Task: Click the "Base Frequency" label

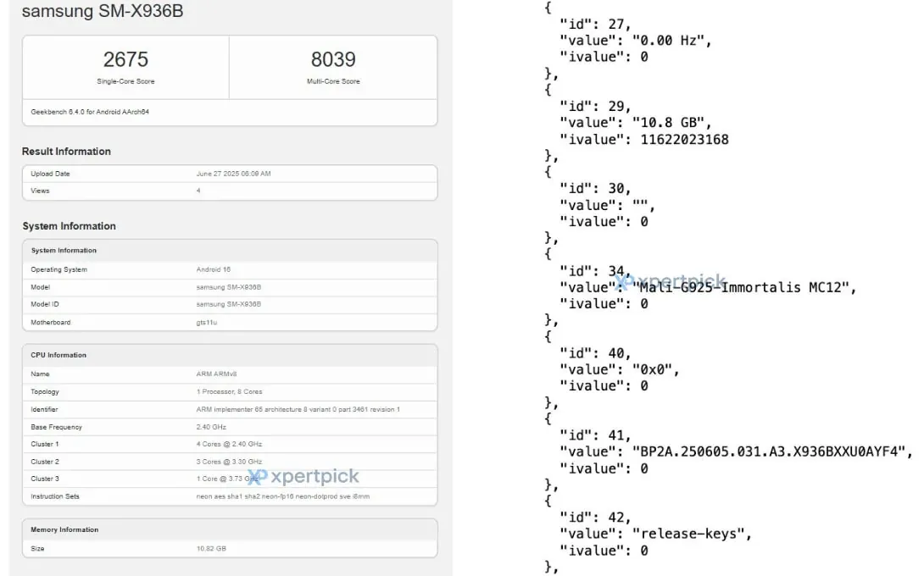Action: (x=57, y=427)
